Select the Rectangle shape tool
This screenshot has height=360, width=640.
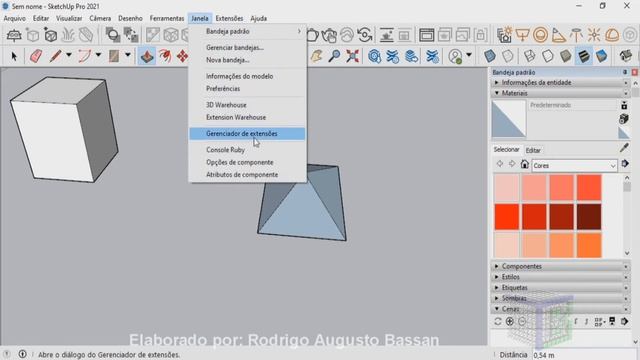coord(114,56)
